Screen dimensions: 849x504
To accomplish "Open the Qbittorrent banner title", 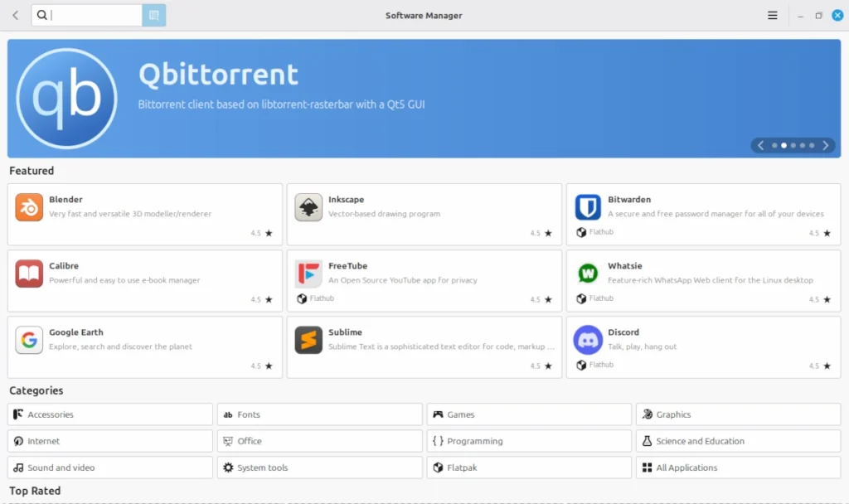I will pos(218,74).
